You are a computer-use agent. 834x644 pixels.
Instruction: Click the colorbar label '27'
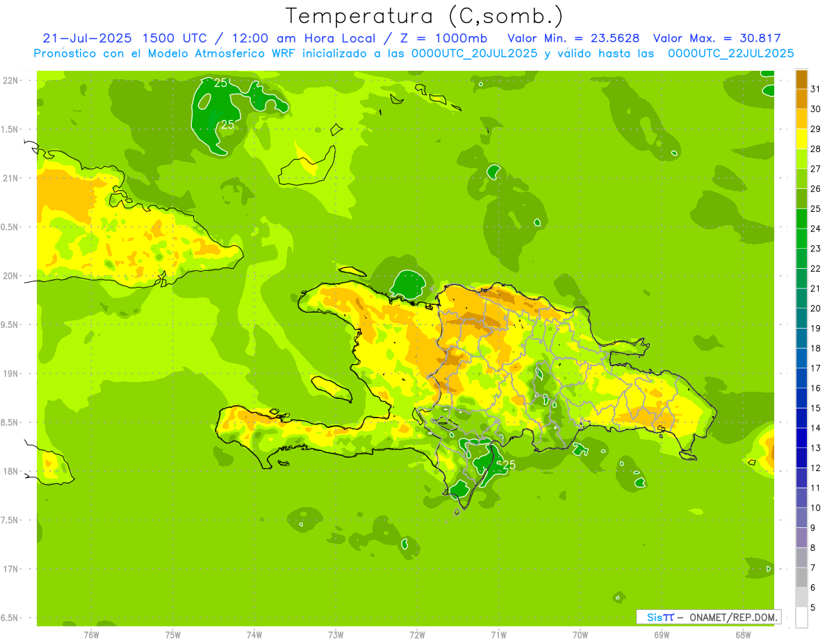pos(816,169)
